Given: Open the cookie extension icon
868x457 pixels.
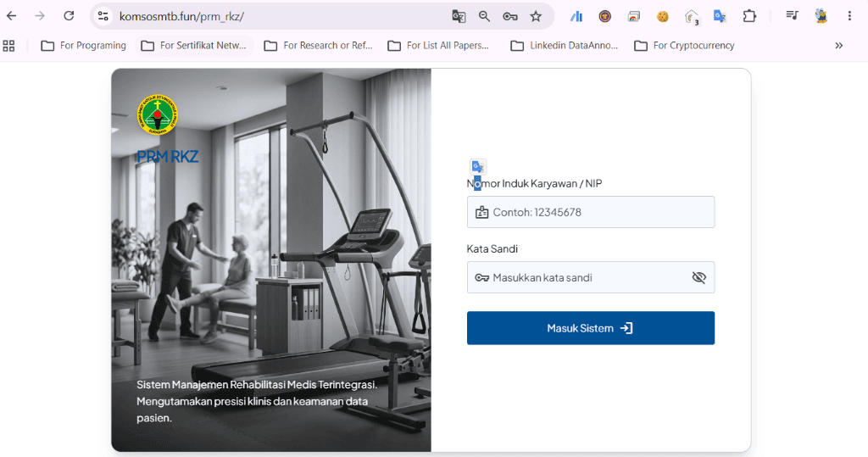Looking at the screenshot, I should (x=663, y=17).
